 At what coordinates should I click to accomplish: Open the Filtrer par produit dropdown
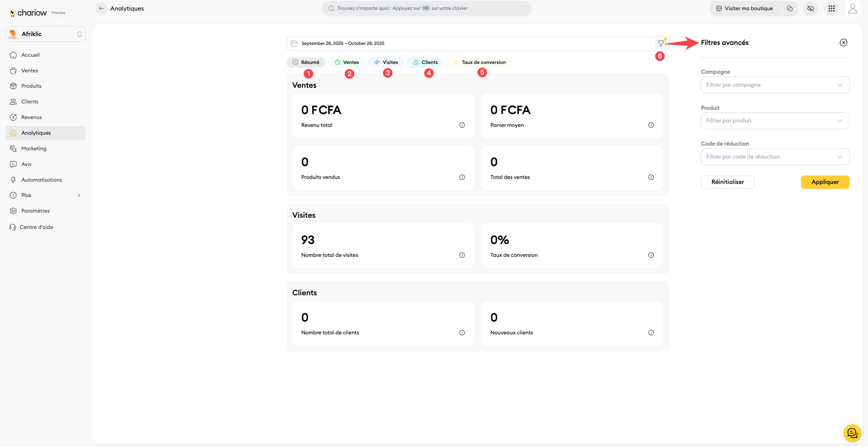pyautogui.click(x=775, y=121)
